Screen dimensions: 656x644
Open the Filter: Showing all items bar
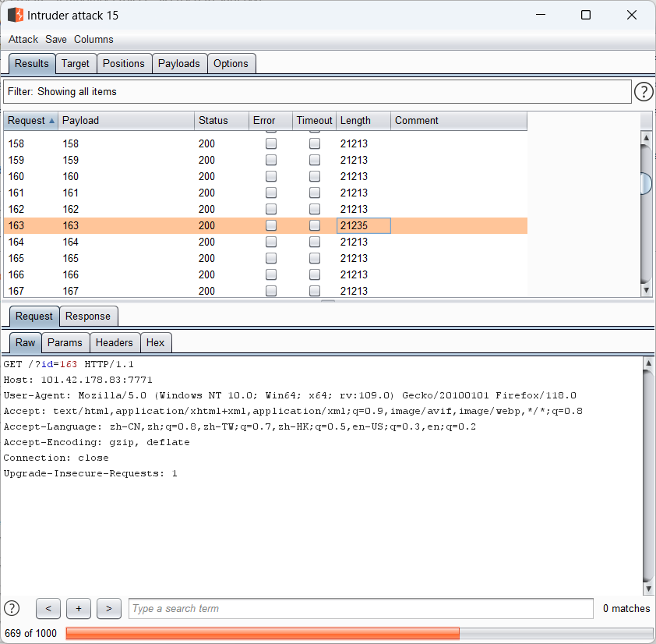point(317,92)
